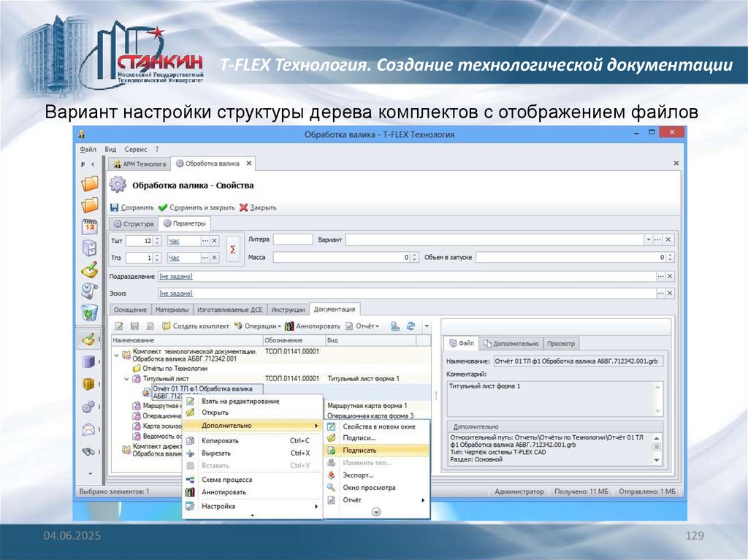Click the Наименование file name field
The image size is (748, 560).
[579, 361]
